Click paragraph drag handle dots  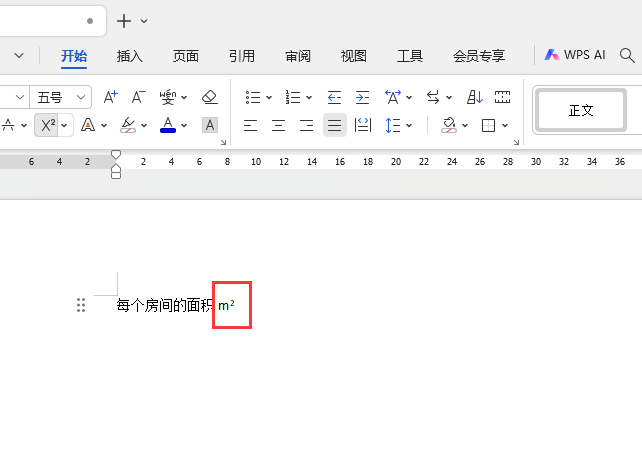click(81, 305)
